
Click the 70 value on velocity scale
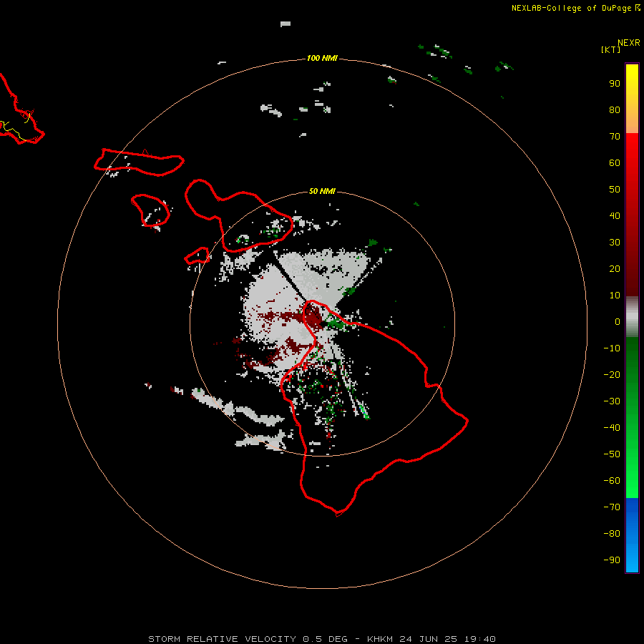pos(615,137)
